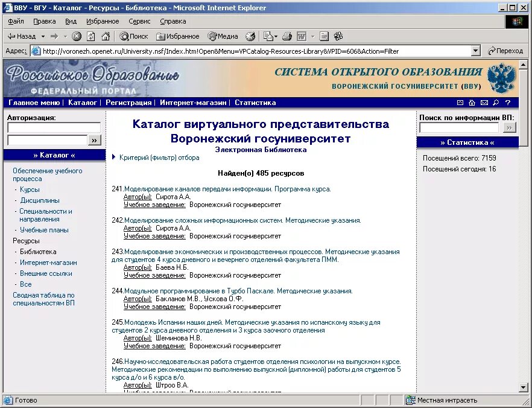Image resolution: width=532 pixels, height=408 pixels.
Task: Click the password field under Авторизация
Action: 48,140
